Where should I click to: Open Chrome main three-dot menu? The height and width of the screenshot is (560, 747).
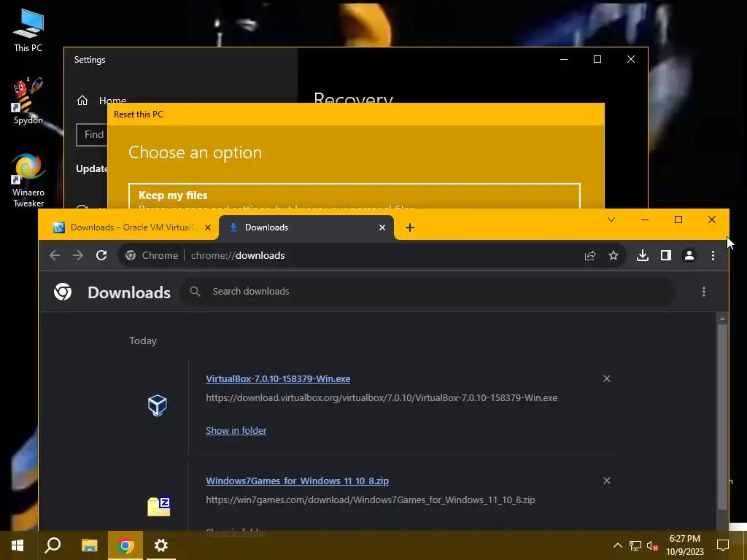[713, 256]
